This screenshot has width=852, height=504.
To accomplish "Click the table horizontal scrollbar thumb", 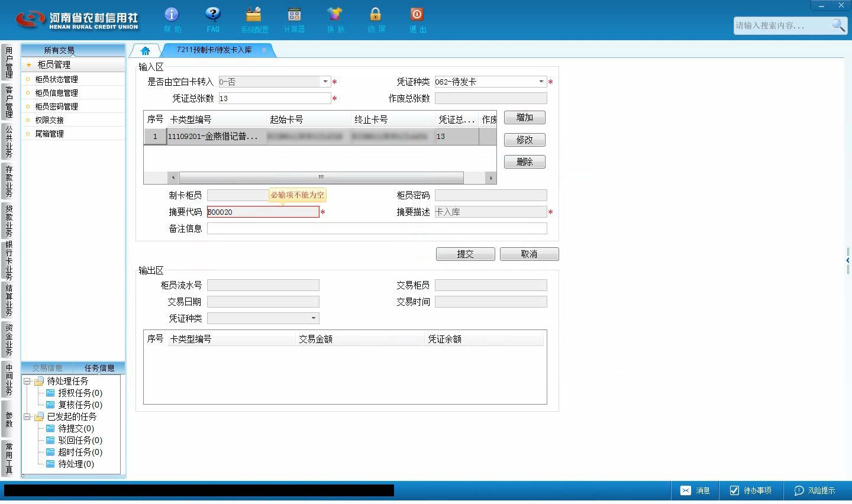I will 321,177.
